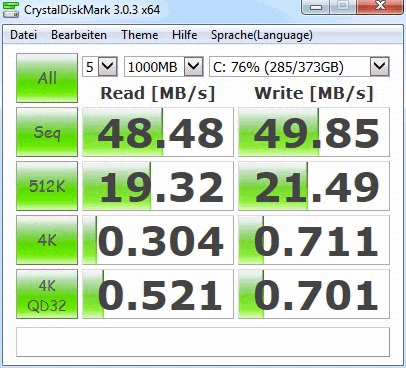Click the empty comment field at bottom
This screenshot has height=368, width=406.
(203, 342)
